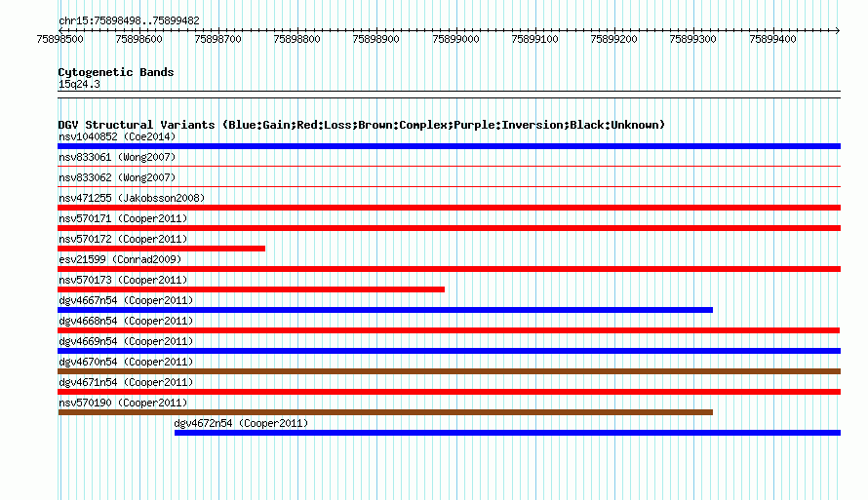Select the blue dgv4667n54 gain bar
Screen dimensions: 868x500
pos(385,310)
